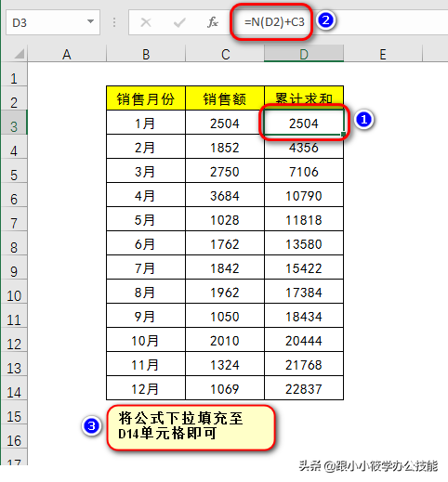This screenshot has width=448, height=482.
Task: Select cumulative cell with value 13580
Action: [304, 243]
